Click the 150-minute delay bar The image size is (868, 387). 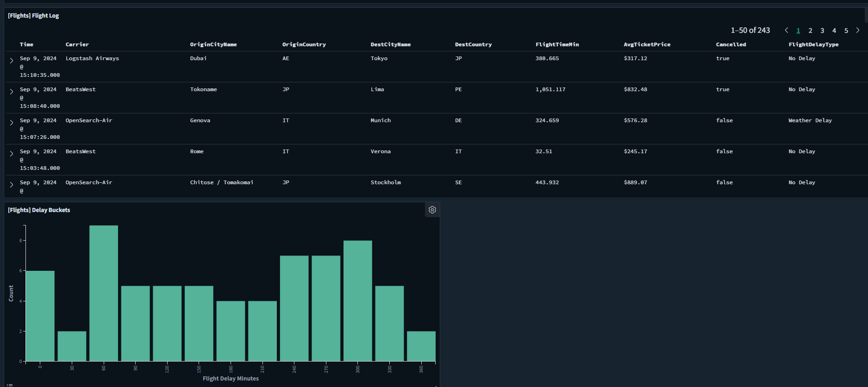[199, 324]
